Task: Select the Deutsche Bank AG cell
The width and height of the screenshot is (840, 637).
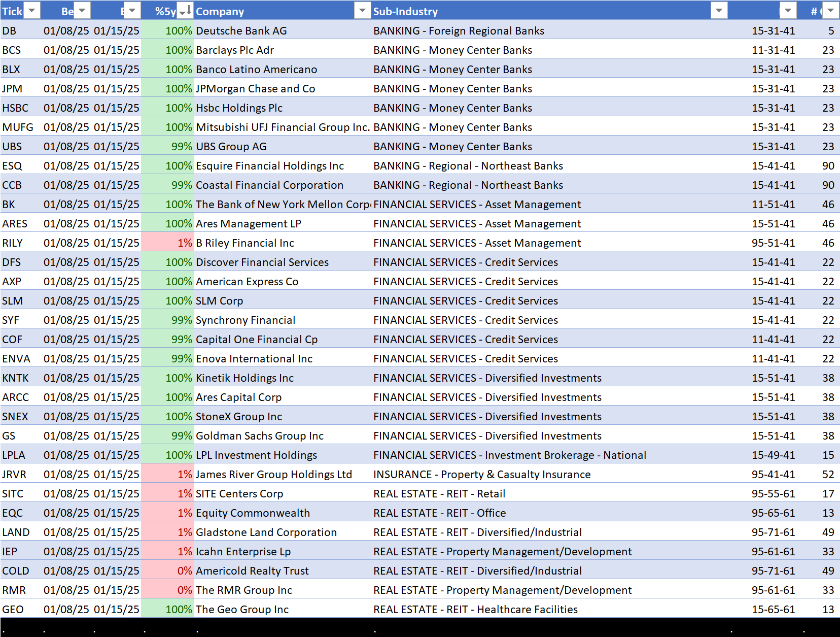Action: tap(283, 31)
